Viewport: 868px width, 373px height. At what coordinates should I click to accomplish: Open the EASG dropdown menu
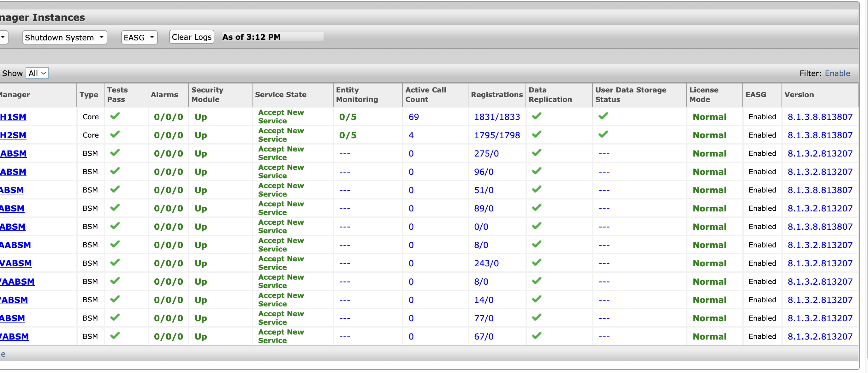point(139,38)
